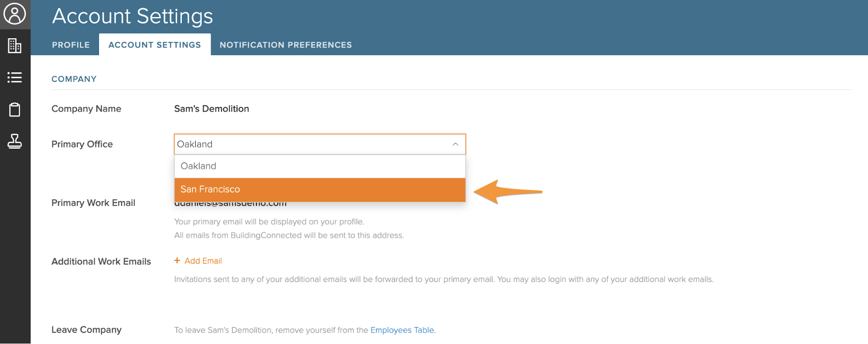This screenshot has height=344, width=868.
Task: Click the Sam's Demolition company name
Action: 211,109
